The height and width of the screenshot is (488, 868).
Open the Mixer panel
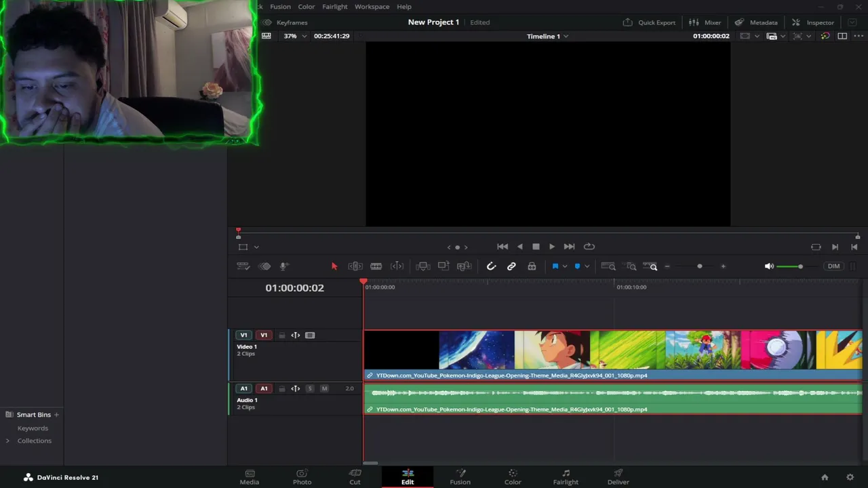(705, 22)
